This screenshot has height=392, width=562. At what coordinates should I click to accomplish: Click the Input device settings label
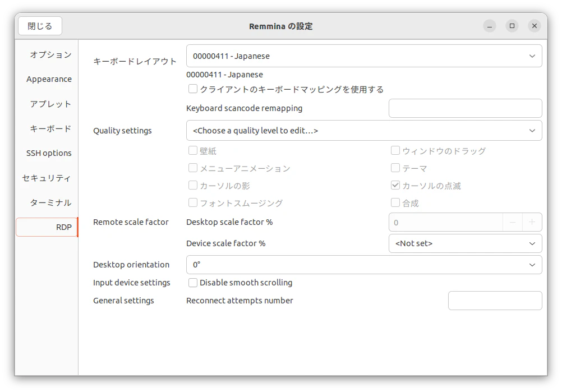coord(132,283)
